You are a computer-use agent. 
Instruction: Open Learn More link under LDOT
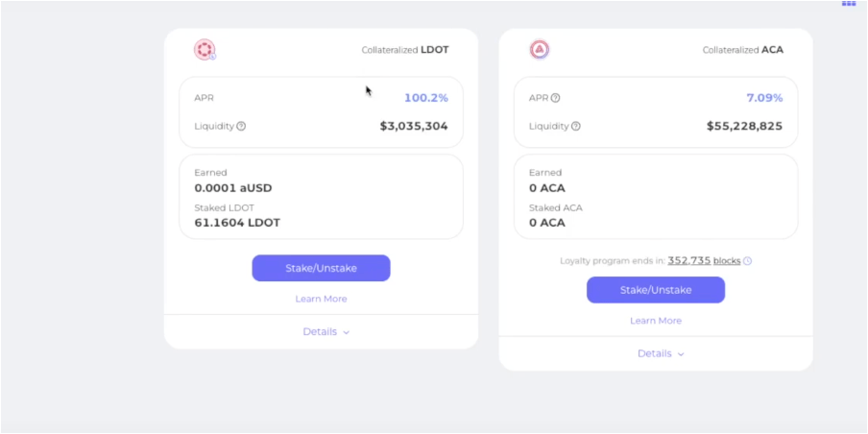click(x=321, y=300)
